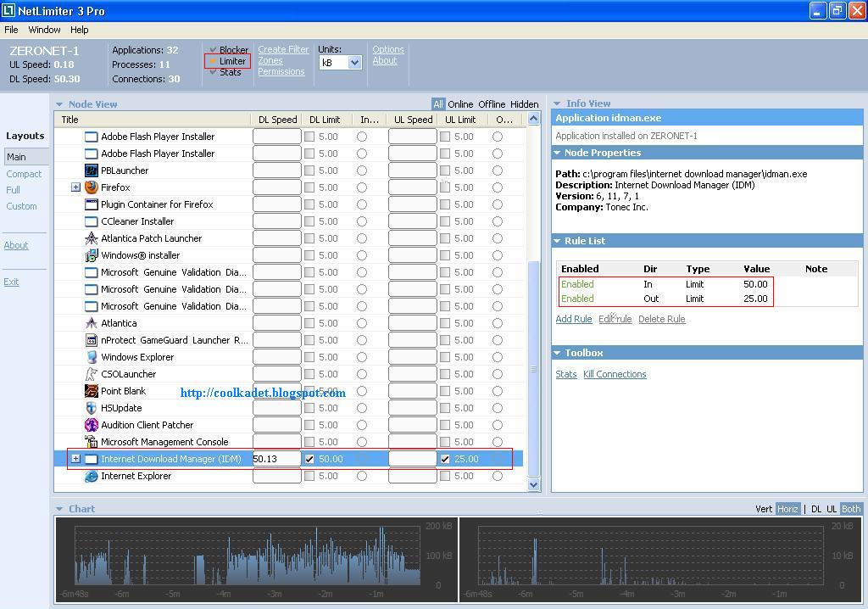Click the Point Blank icon
868x609 pixels.
coord(92,391)
